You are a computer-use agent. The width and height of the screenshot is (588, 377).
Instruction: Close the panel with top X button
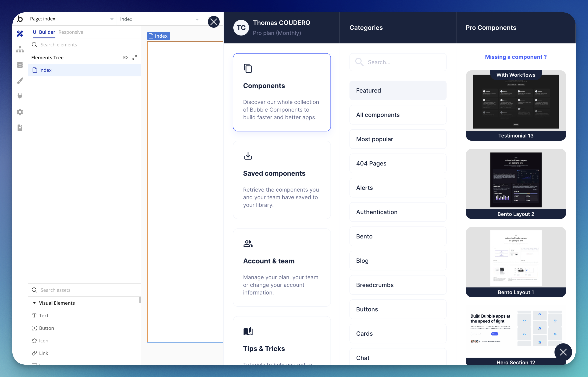point(214,22)
